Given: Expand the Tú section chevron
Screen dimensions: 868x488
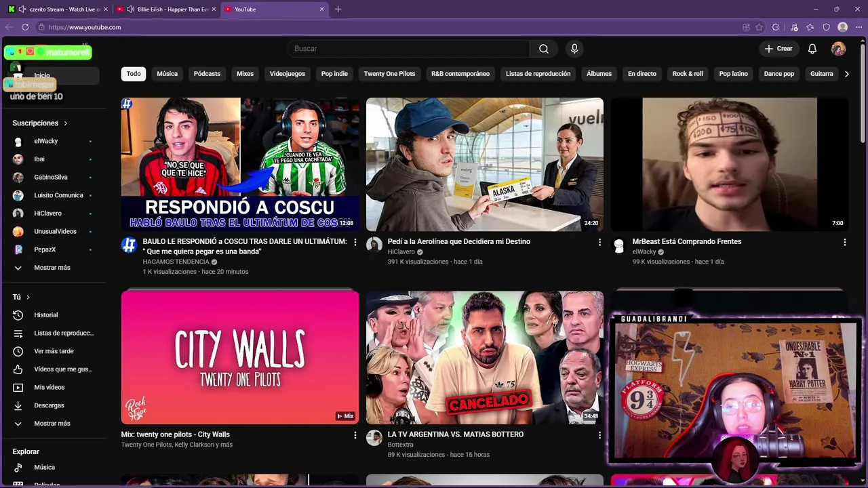Looking at the screenshot, I should pyautogui.click(x=28, y=297).
